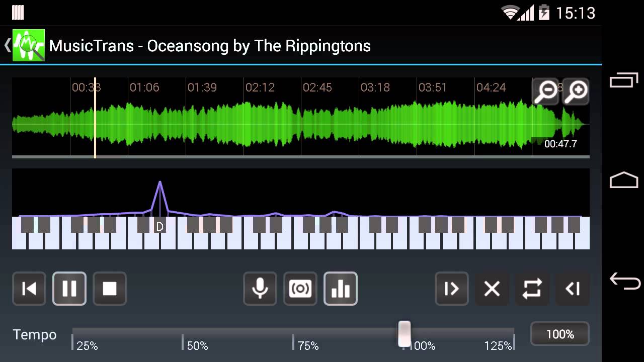Seek to 03:51 in the waveform

point(433,87)
